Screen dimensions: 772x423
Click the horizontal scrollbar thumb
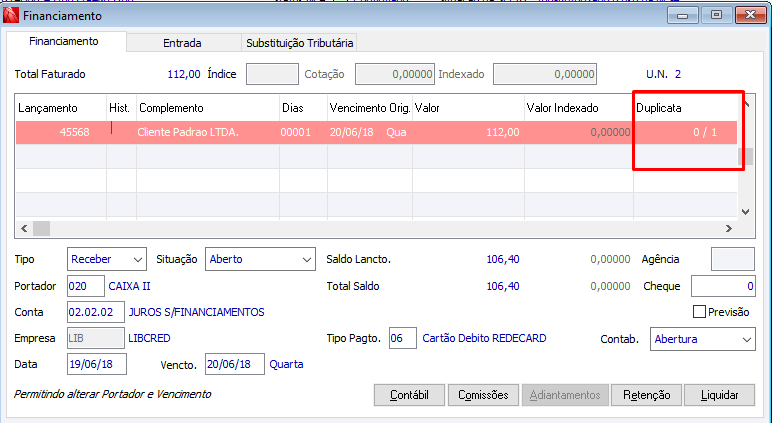pos(41,228)
